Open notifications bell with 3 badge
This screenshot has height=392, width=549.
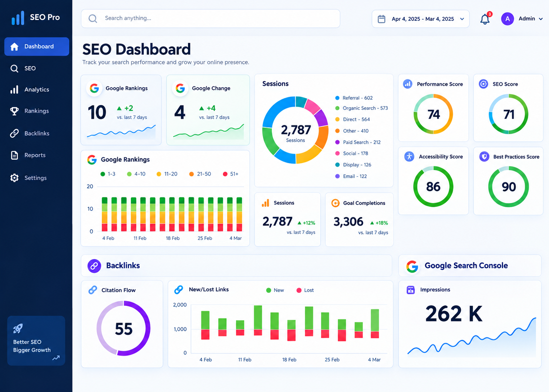tap(485, 18)
